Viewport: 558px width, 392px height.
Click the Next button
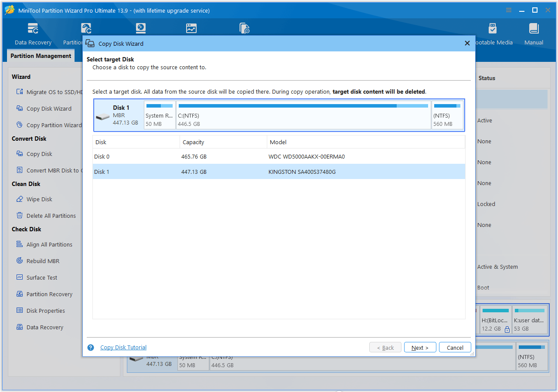tap(420, 348)
